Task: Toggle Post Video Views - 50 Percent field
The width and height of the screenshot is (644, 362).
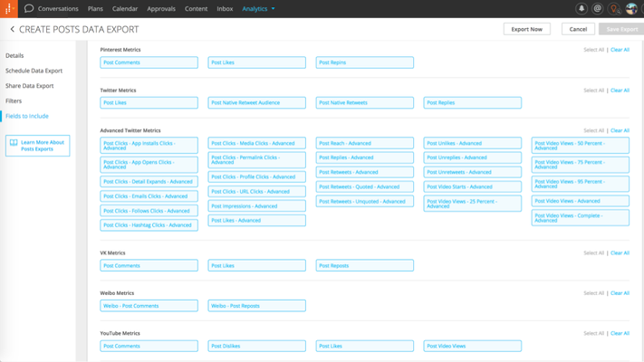Action: [x=581, y=146]
